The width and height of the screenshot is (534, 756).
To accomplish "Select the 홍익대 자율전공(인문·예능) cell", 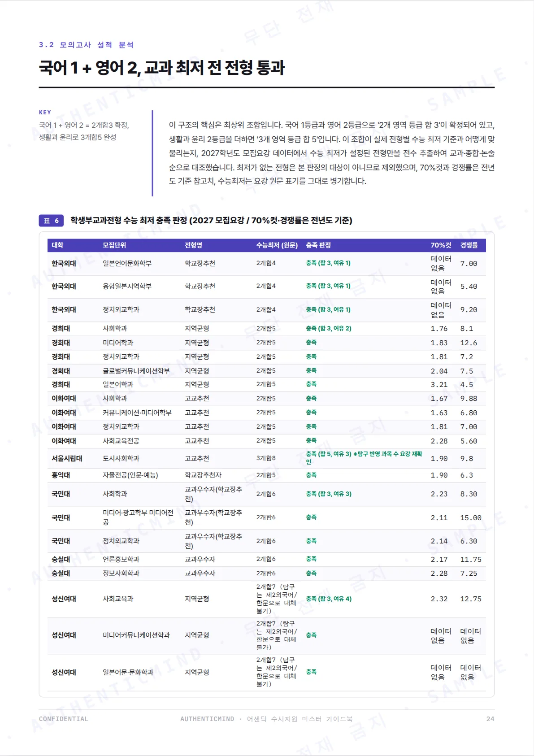I will coord(130,475).
